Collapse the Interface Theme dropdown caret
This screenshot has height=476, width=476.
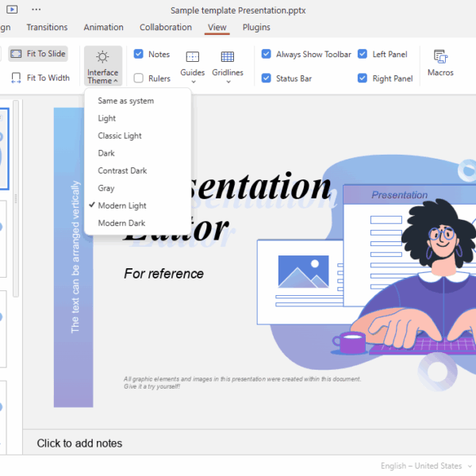tap(116, 81)
